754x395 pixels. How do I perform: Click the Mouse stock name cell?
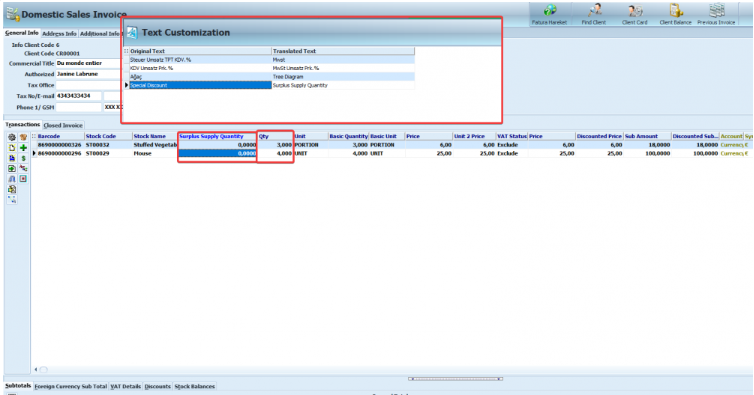point(155,153)
